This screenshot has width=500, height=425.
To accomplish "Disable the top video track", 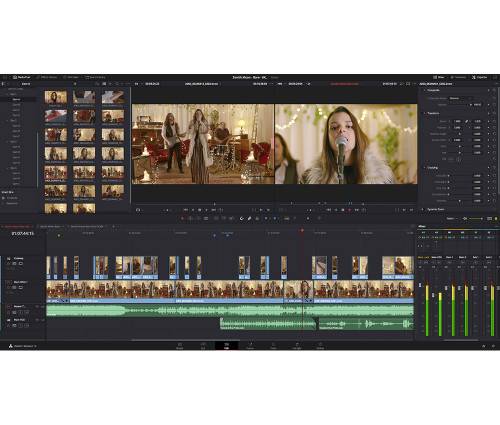I will pyautogui.click(x=21, y=263).
